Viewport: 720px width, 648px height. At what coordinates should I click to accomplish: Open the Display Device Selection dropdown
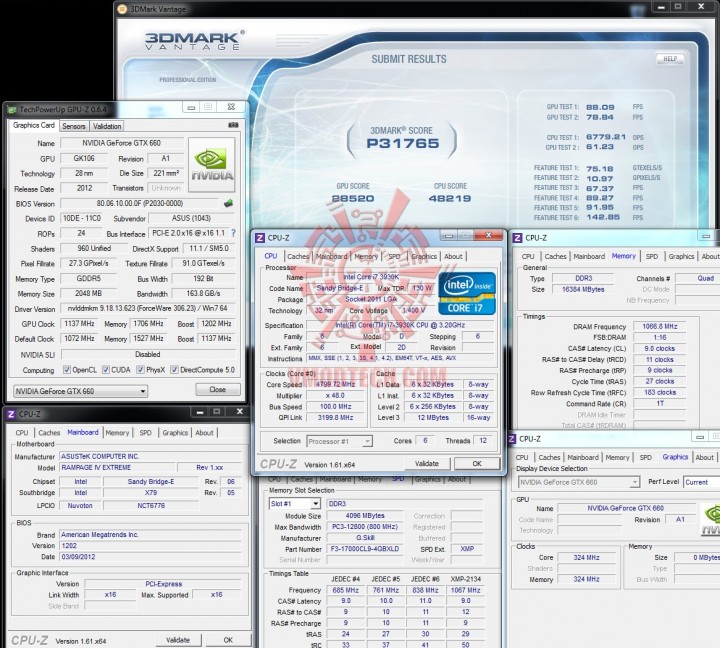pyautogui.click(x=579, y=482)
